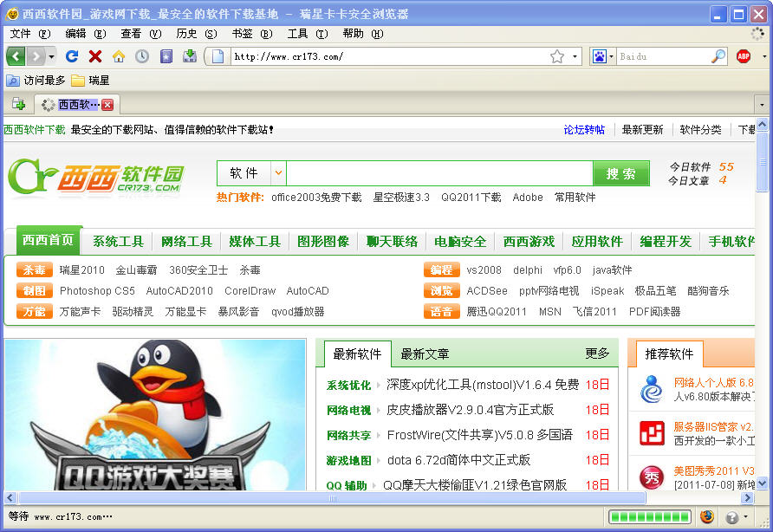Open the history clock icon
Screen dimensions: 773x532
142,56
